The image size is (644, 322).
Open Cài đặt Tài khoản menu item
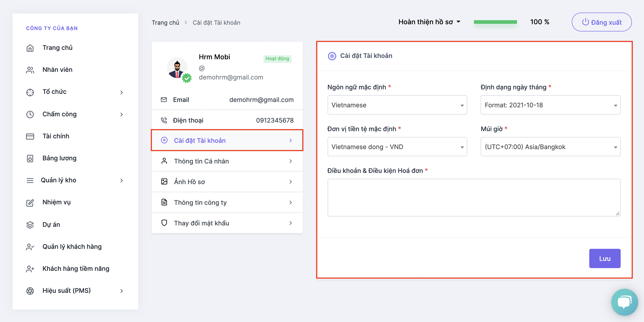coord(227,140)
